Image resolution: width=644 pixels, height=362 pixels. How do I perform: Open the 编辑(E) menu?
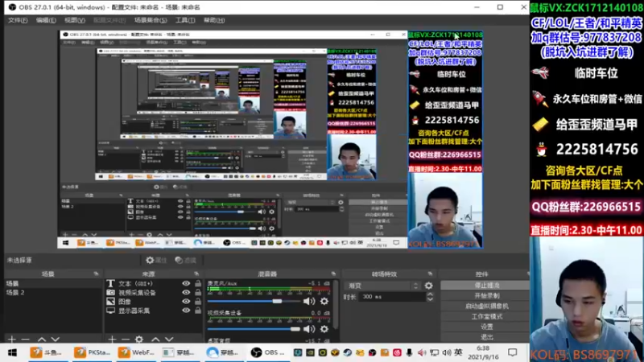pyautogui.click(x=46, y=20)
